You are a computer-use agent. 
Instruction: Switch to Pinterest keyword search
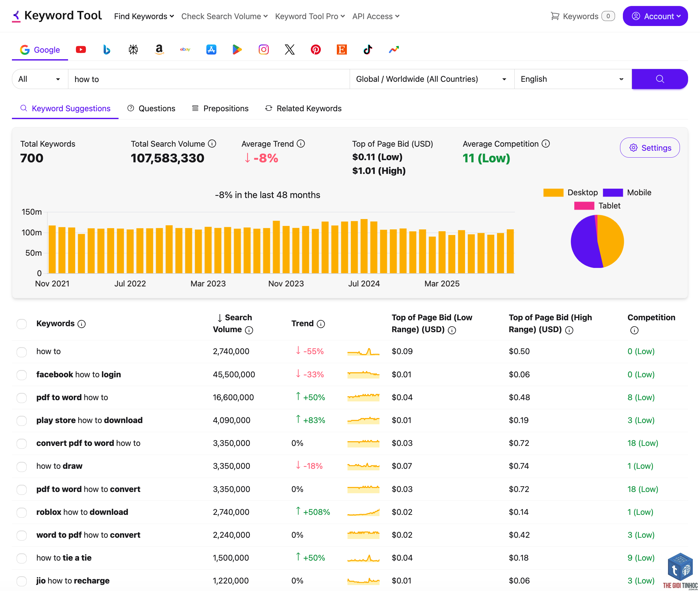click(x=316, y=50)
